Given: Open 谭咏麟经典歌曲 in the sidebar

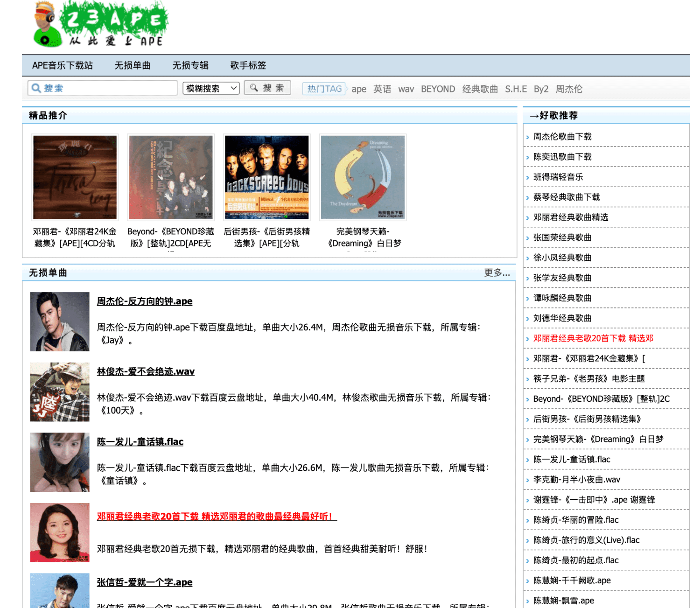Looking at the screenshot, I should pyautogui.click(x=562, y=298).
